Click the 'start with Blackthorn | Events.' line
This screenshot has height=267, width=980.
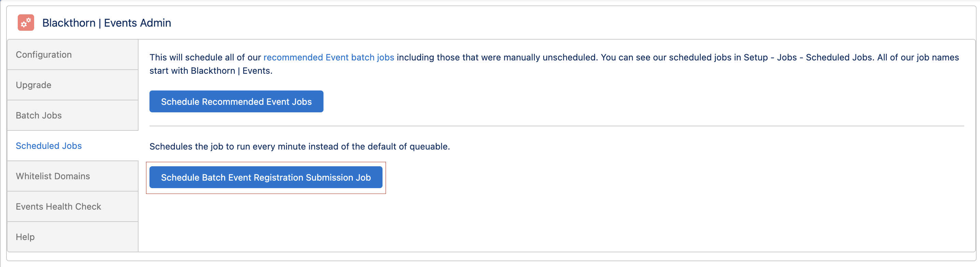point(211,71)
